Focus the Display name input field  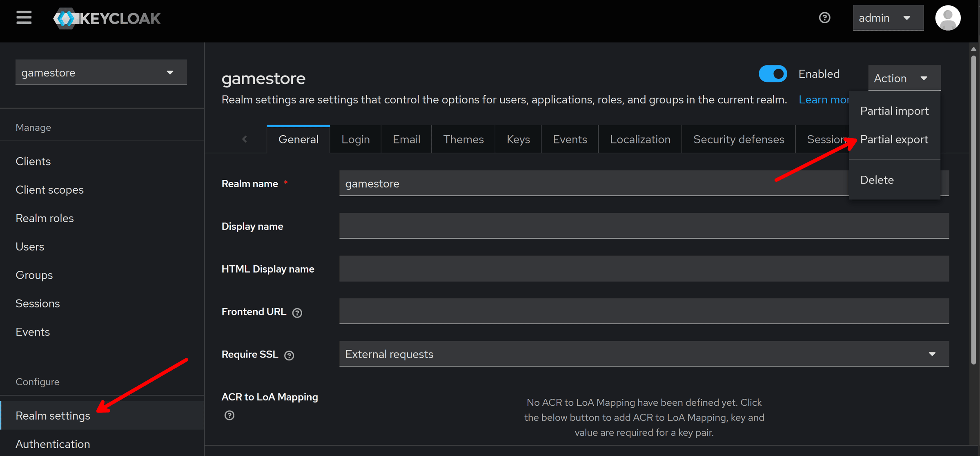coord(644,226)
